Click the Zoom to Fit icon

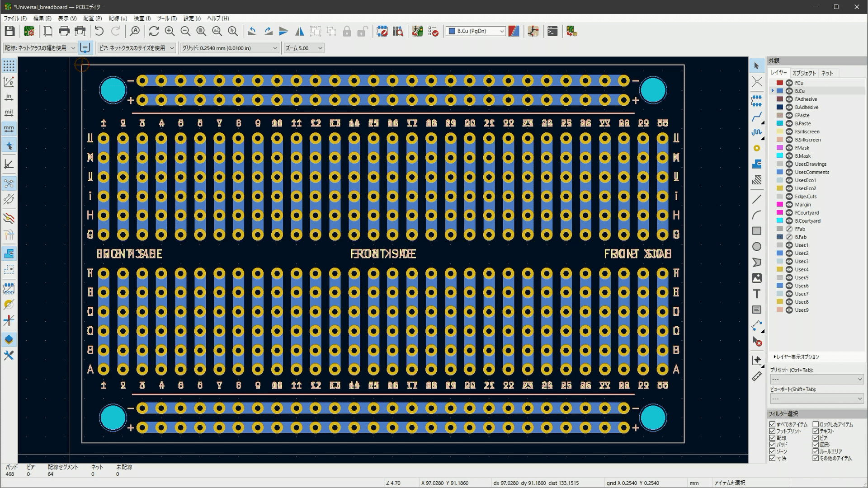[x=201, y=31]
